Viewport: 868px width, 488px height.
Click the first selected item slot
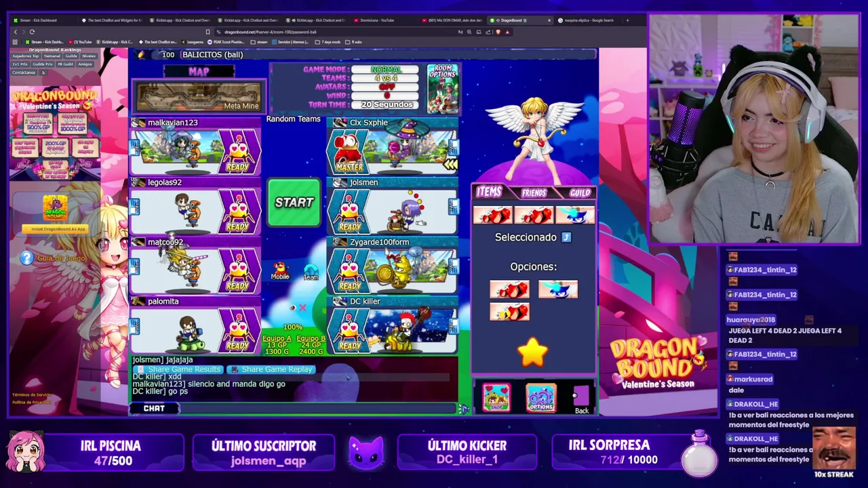(493, 216)
